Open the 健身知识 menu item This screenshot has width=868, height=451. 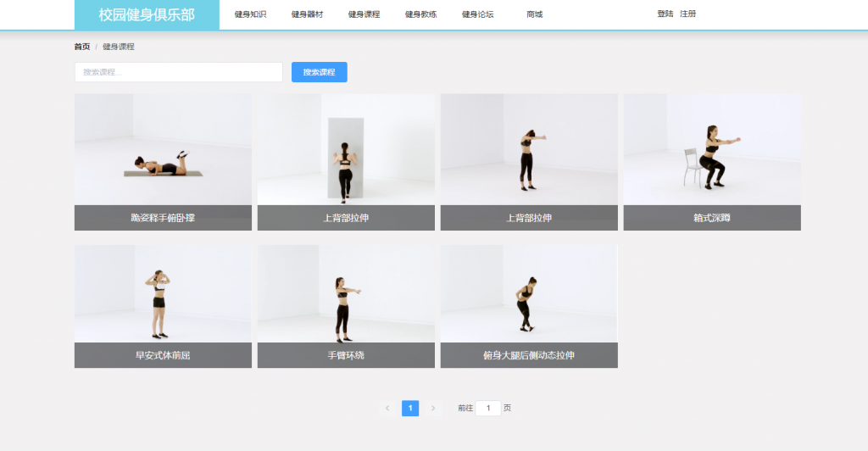[x=250, y=14]
